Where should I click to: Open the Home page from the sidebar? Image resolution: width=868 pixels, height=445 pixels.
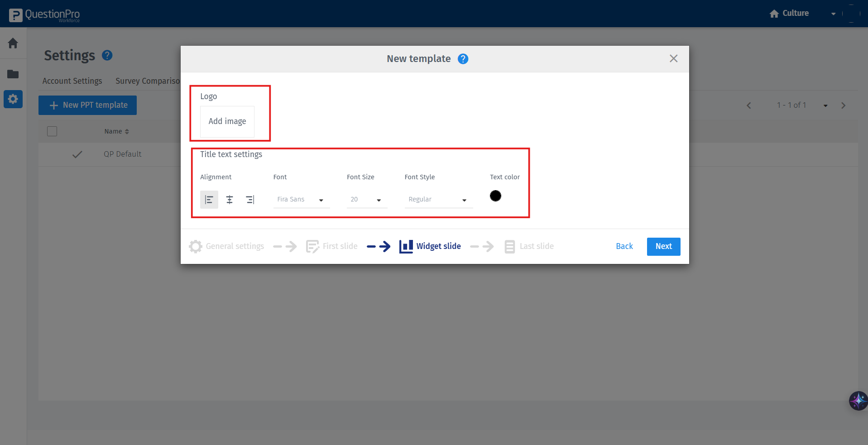(x=13, y=43)
